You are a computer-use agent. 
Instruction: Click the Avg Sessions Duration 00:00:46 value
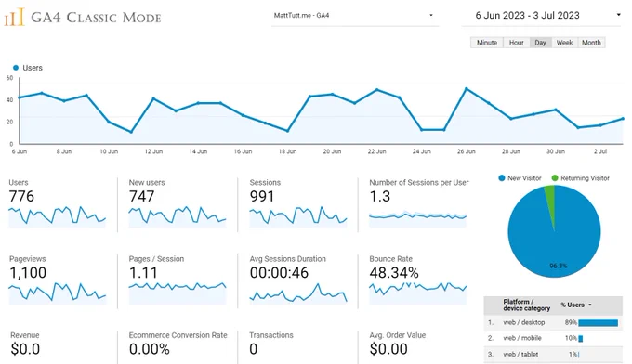click(279, 273)
